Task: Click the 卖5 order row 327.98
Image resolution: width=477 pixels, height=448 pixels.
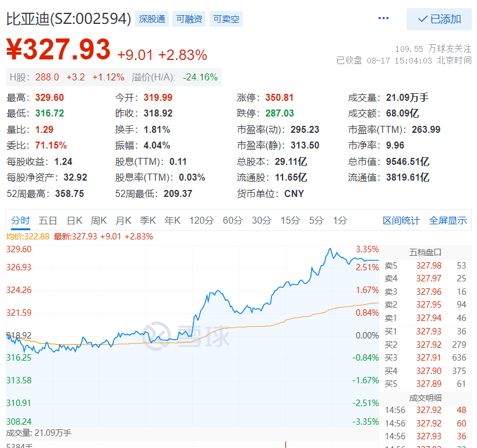Action: 425,266
